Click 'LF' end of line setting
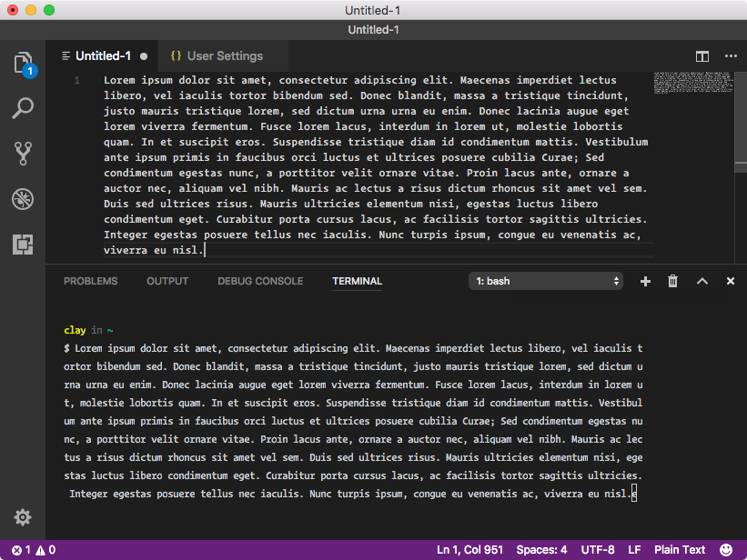 (634, 550)
